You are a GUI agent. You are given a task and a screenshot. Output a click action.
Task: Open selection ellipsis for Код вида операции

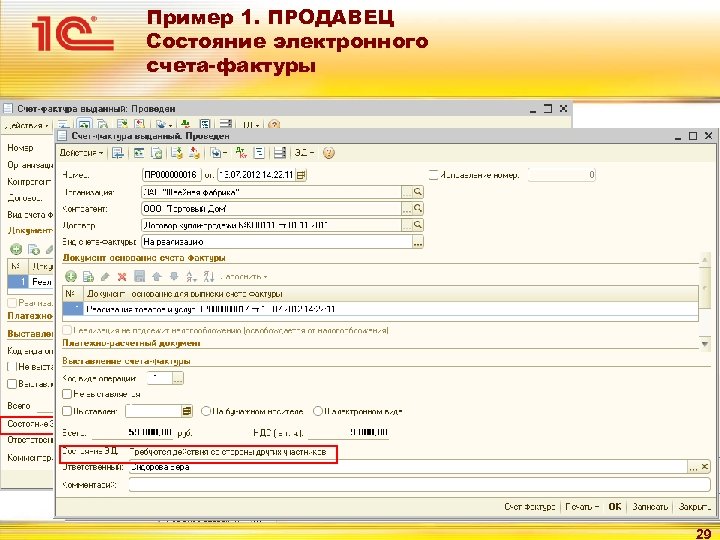point(178,378)
